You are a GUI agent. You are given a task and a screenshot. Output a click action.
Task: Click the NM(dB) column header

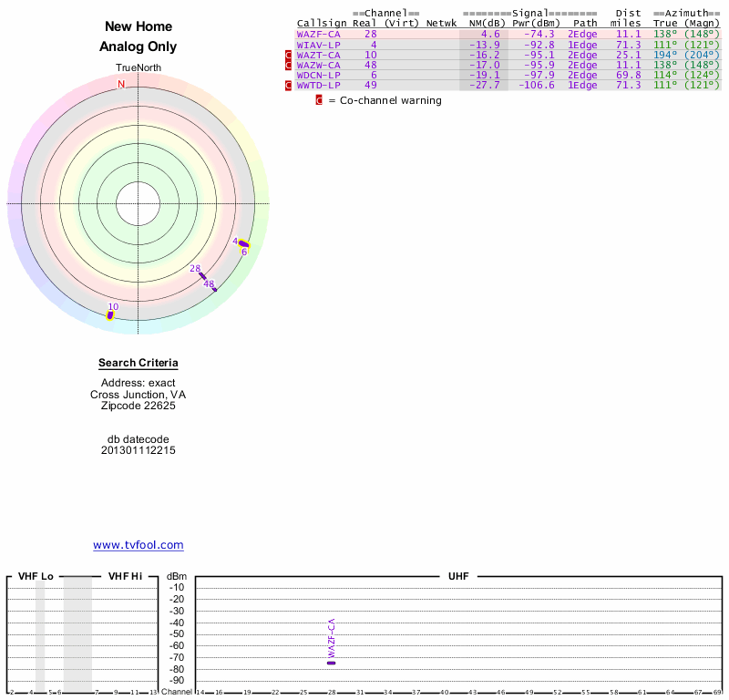coord(484,23)
